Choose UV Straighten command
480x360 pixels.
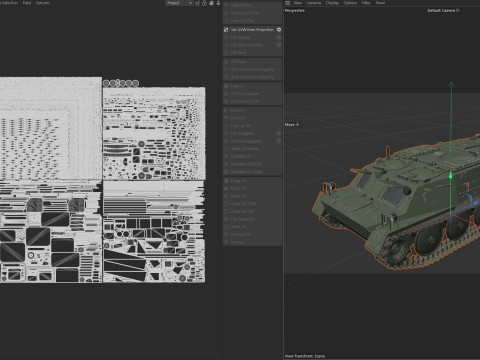click(252, 133)
